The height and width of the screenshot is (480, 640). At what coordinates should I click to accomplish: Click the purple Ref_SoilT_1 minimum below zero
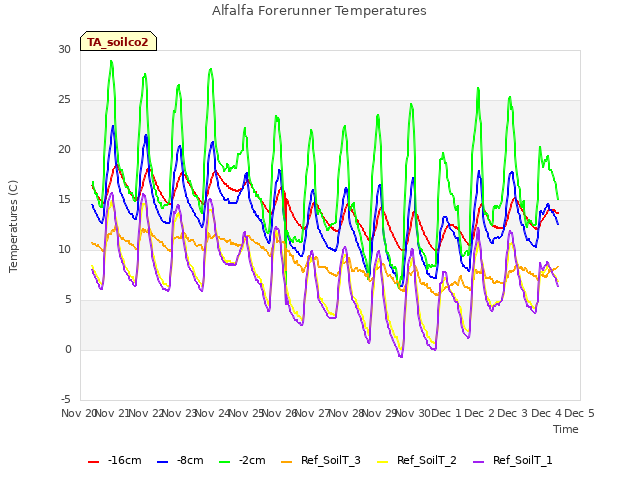click(x=401, y=357)
